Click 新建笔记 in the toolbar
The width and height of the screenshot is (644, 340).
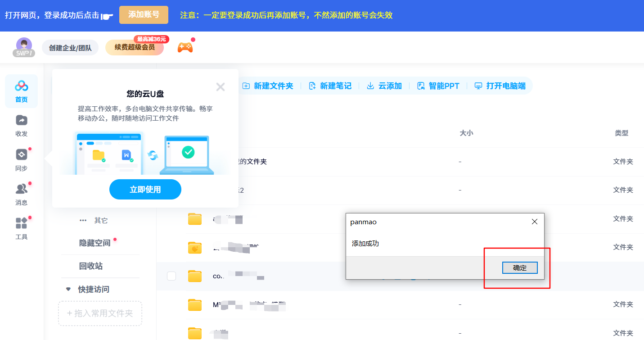pyautogui.click(x=330, y=86)
